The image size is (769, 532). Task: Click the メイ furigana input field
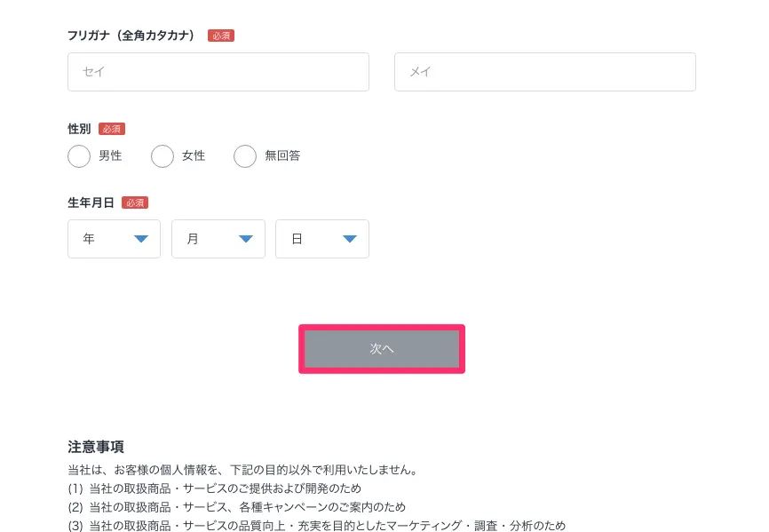(x=545, y=72)
